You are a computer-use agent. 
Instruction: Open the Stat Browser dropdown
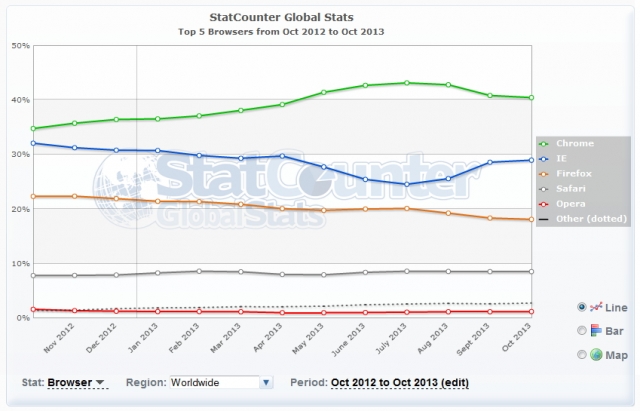click(x=77, y=382)
